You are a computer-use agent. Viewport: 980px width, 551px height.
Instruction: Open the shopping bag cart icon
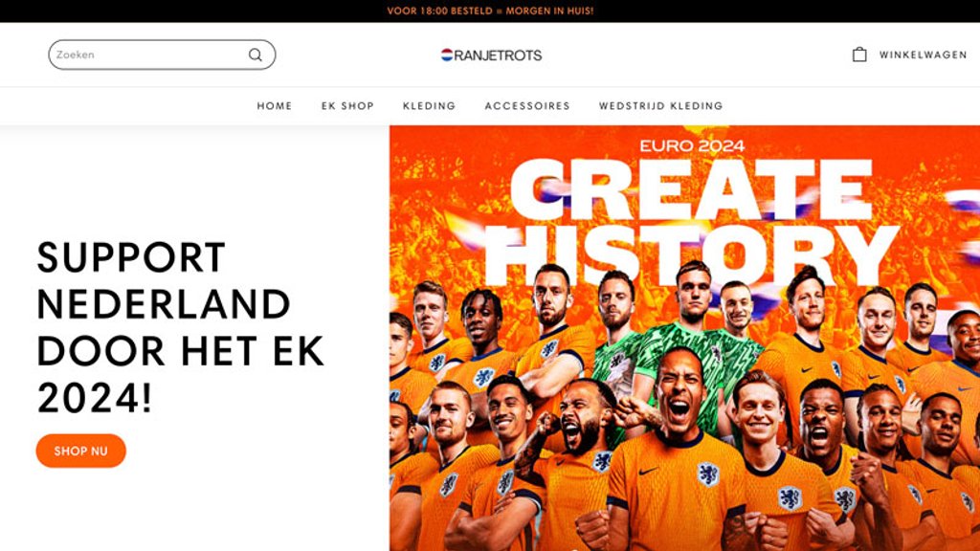coord(859,55)
